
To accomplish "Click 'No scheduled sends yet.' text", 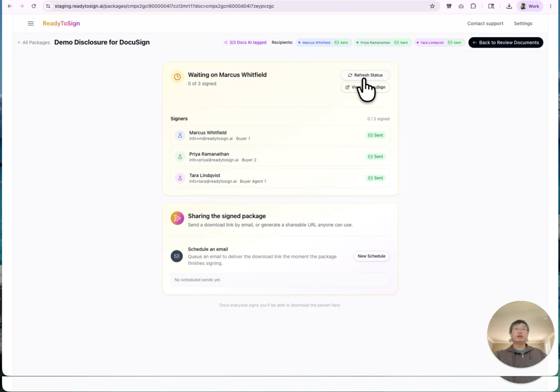I will 198,280.
